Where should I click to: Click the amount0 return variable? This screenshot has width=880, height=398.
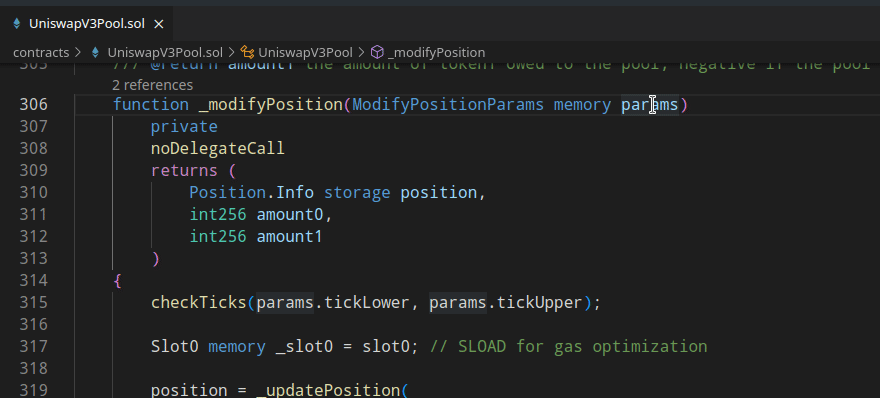[290, 214]
